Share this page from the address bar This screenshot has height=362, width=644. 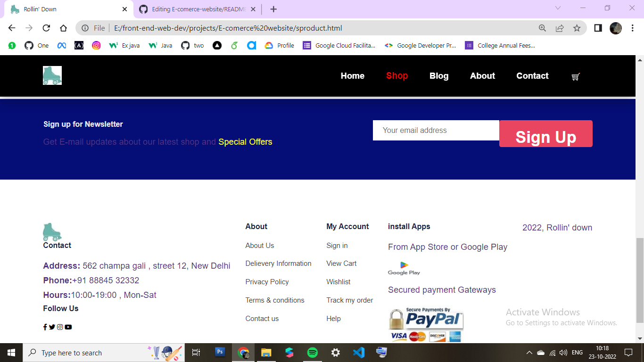point(560,28)
